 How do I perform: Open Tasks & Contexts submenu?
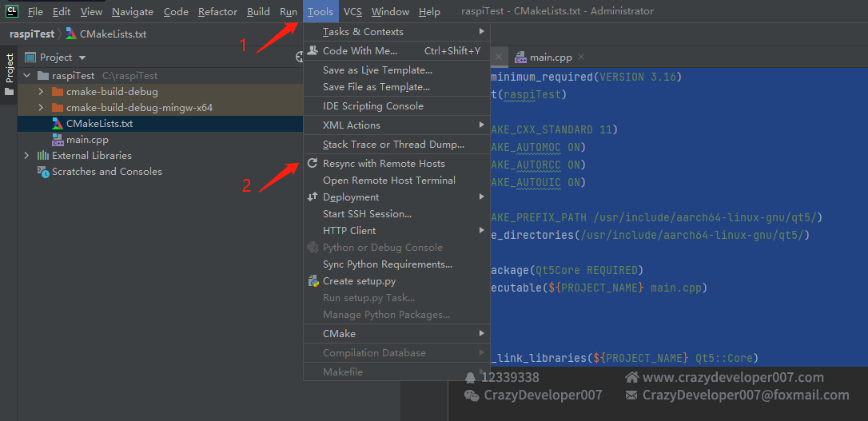(x=397, y=31)
